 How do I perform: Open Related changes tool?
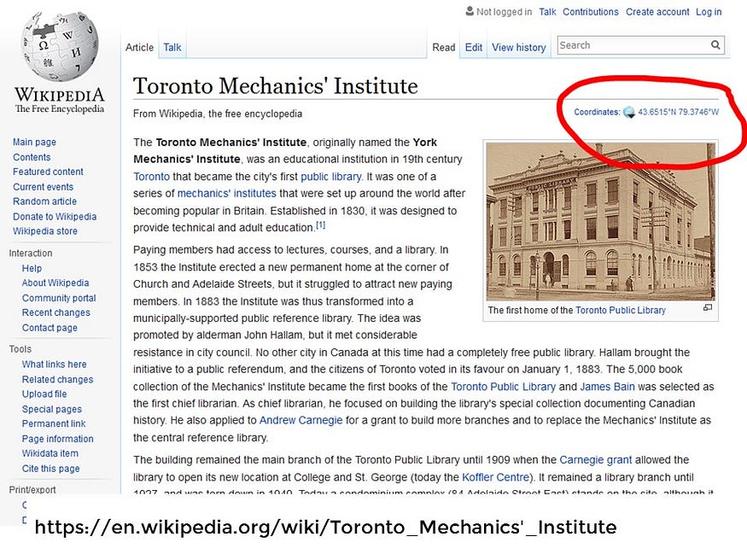pyautogui.click(x=57, y=380)
